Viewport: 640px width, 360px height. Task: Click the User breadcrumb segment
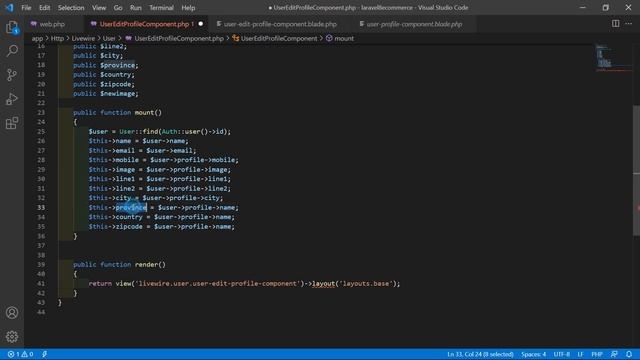(109, 38)
